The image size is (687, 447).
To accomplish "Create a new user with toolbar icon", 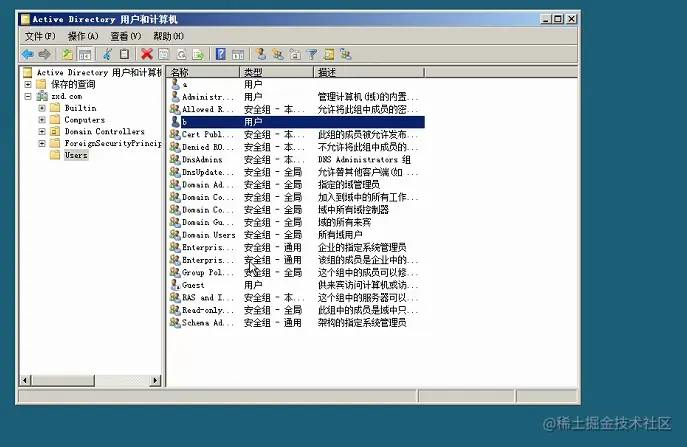I will click(261, 54).
